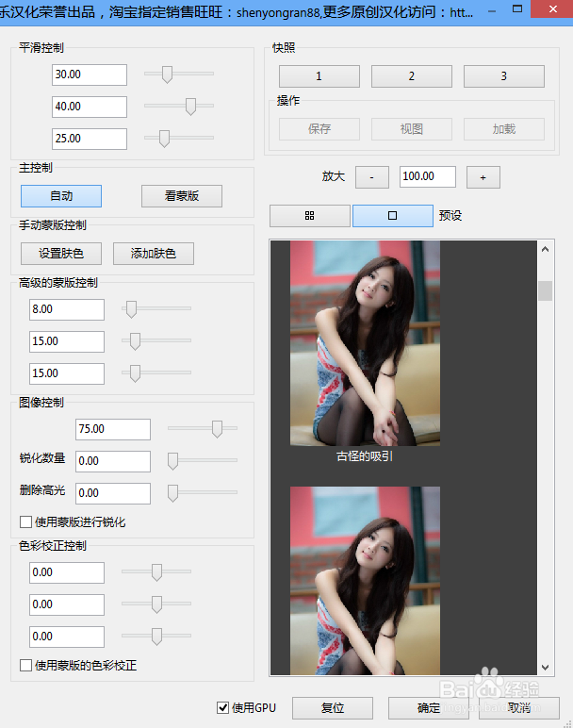Select the 古怪的吸引 preset thumbnail
Screen dimensions: 573x728
(365, 343)
